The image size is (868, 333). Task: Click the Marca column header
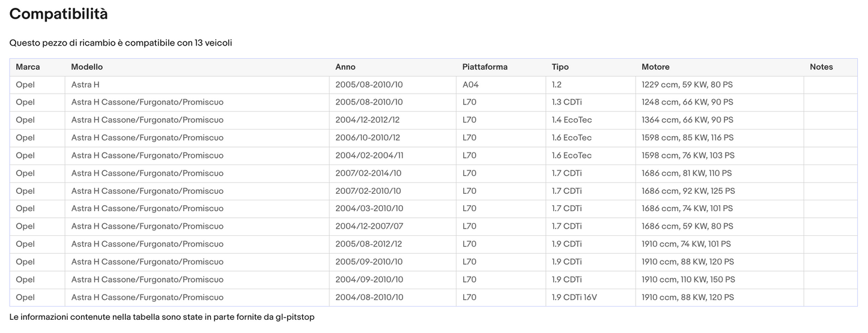tap(28, 67)
